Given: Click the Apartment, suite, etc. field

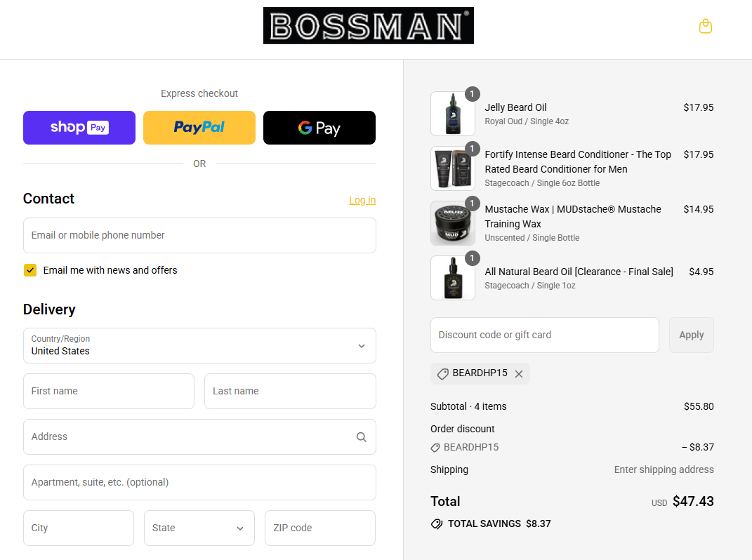Looking at the screenshot, I should click(199, 482).
